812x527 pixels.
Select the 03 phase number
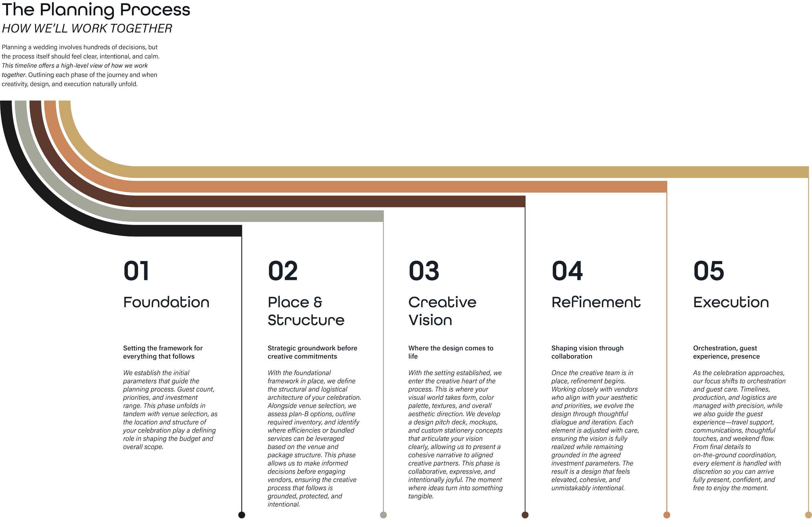click(424, 270)
